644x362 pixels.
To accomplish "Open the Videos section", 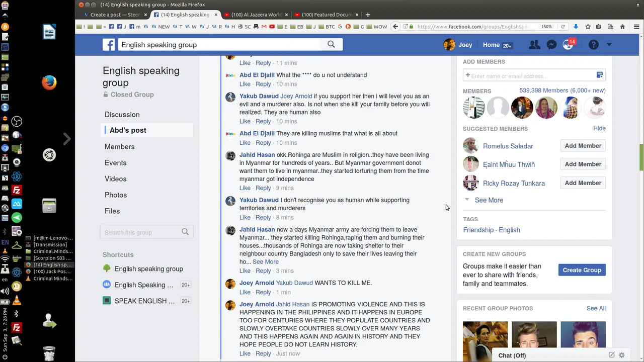I will [115, 179].
